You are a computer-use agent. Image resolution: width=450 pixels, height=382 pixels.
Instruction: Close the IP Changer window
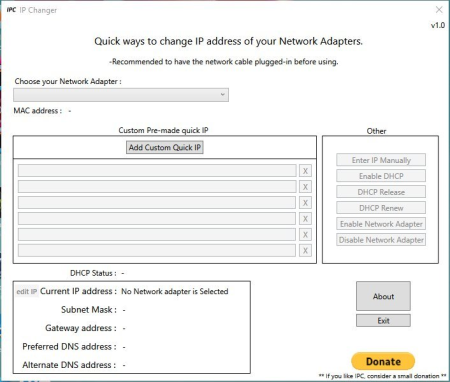439,10
